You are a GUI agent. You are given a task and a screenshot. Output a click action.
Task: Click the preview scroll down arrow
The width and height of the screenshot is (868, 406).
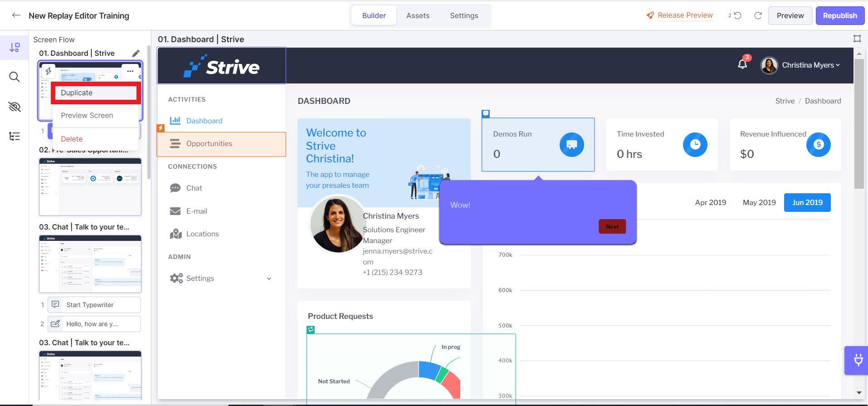click(x=859, y=393)
